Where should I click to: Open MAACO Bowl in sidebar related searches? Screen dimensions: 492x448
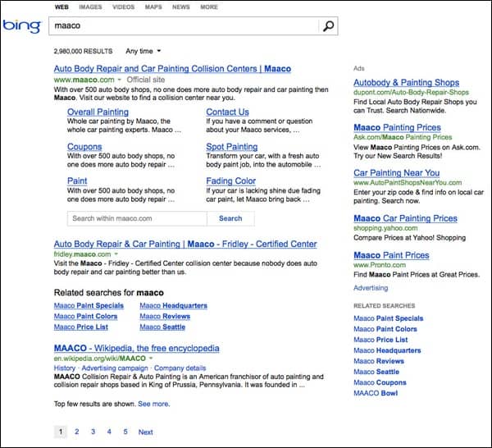376,393
